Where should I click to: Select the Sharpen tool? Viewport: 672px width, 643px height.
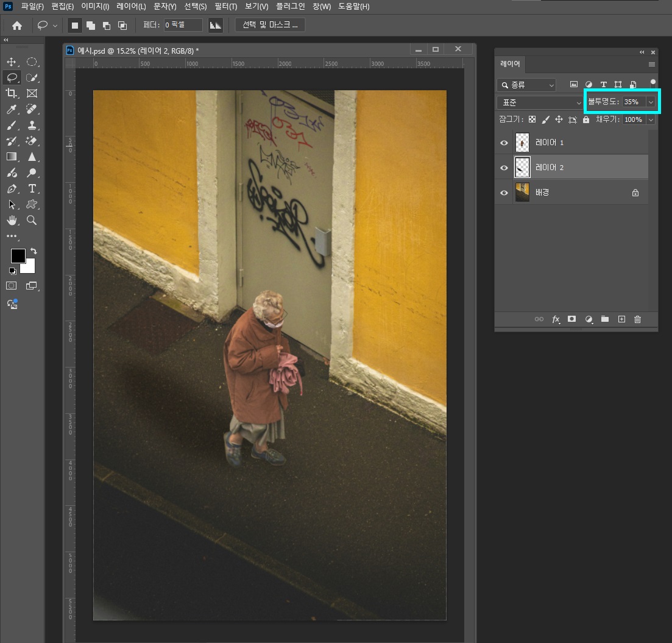pyautogui.click(x=32, y=157)
